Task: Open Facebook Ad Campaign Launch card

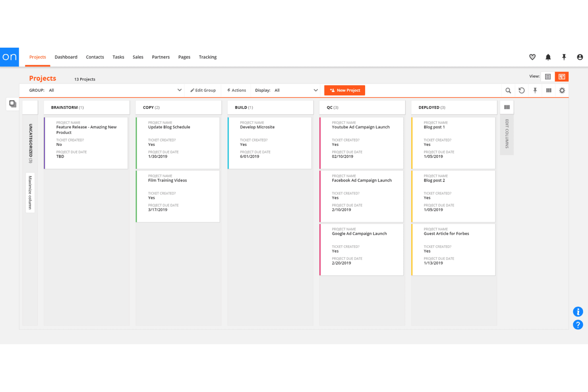Action: click(362, 196)
